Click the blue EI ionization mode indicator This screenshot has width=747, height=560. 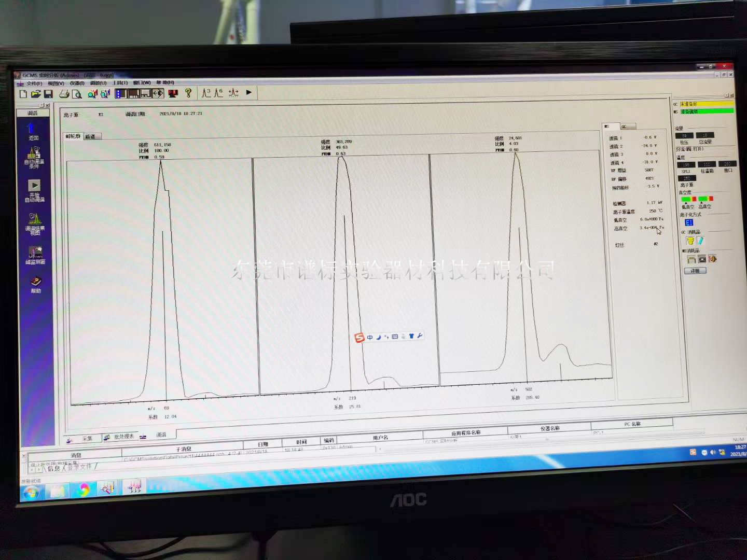point(688,222)
